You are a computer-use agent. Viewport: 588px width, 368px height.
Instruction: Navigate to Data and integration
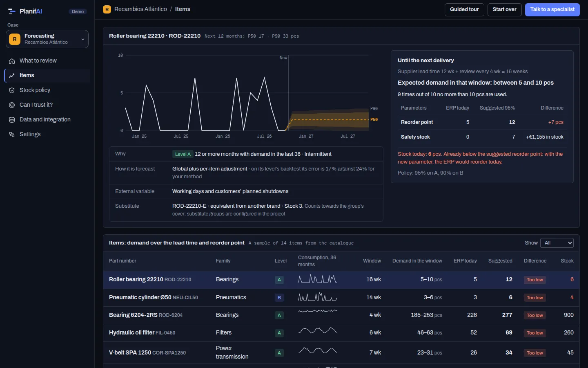(x=47, y=120)
